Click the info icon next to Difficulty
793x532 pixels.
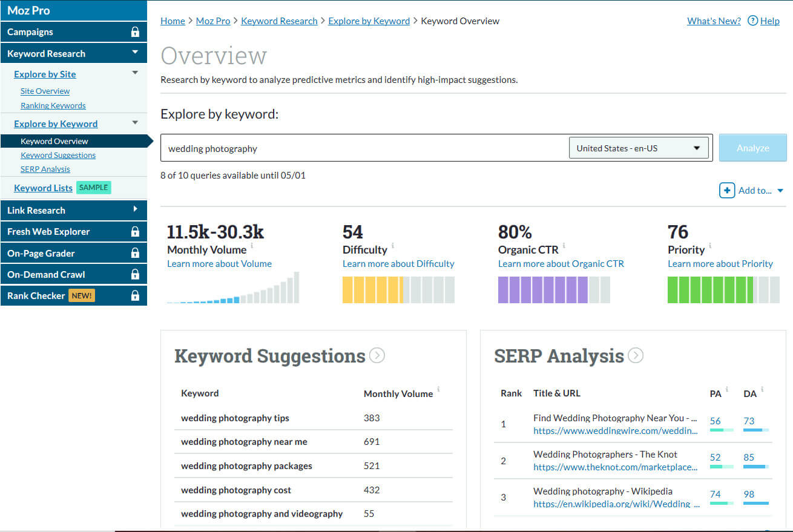393,246
